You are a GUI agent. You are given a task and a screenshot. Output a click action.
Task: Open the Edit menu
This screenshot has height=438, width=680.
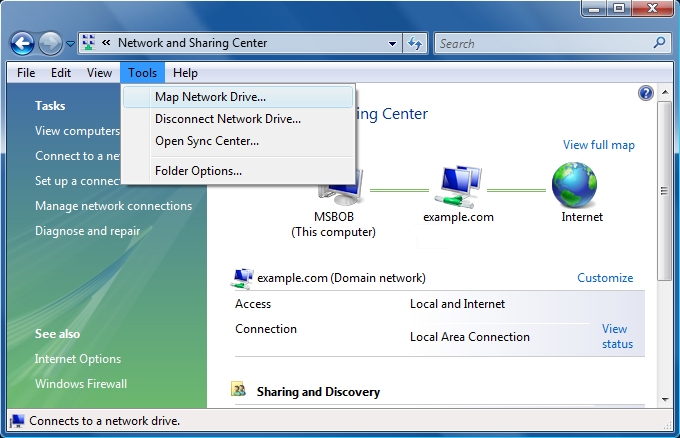click(61, 72)
